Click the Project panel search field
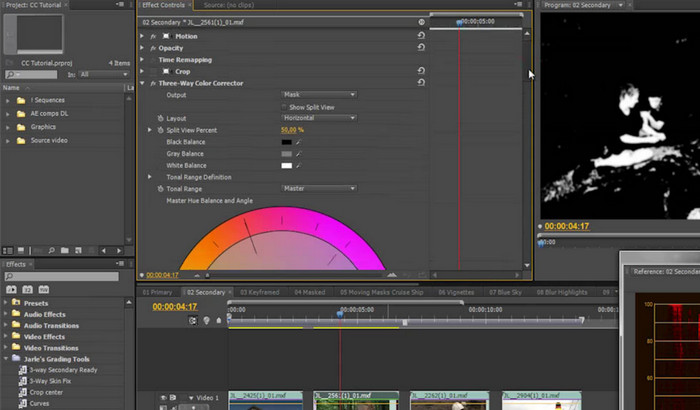Screen dimensions: 700x410 click(31, 75)
